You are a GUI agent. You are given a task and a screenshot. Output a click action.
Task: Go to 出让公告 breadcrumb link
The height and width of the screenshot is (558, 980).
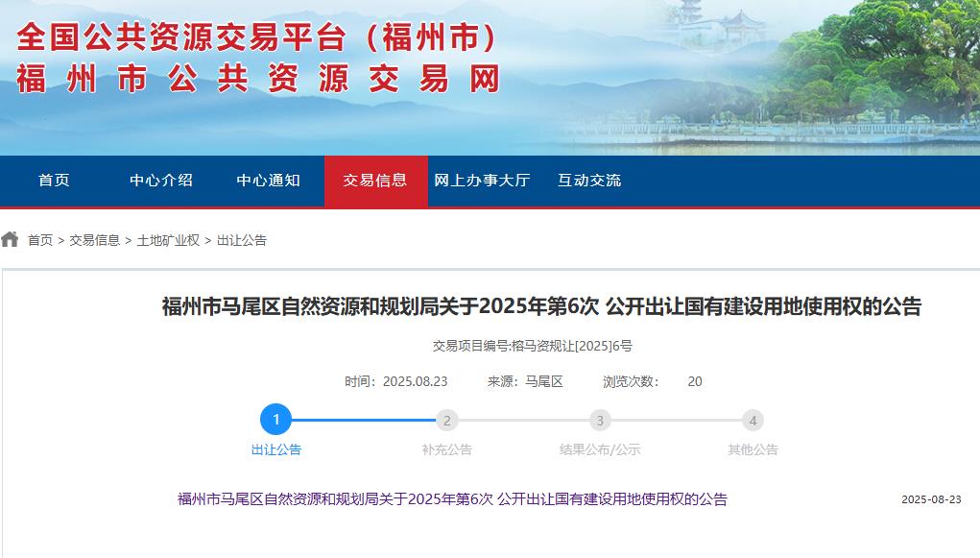242,240
